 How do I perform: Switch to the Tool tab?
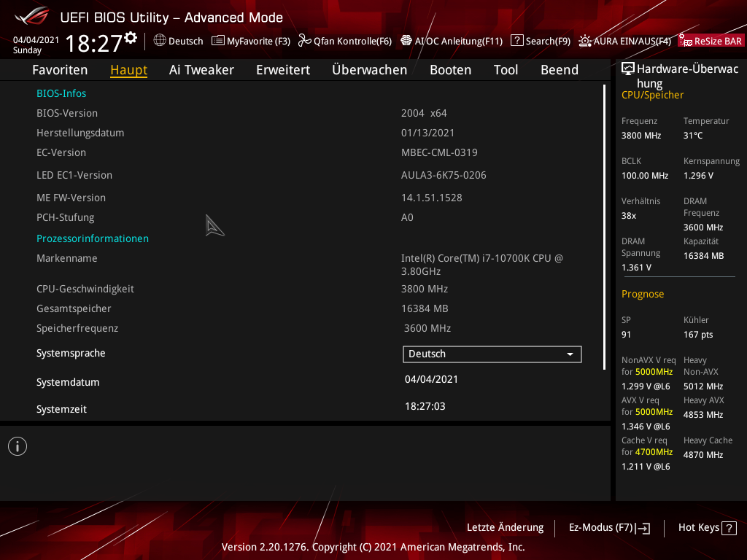click(x=506, y=70)
